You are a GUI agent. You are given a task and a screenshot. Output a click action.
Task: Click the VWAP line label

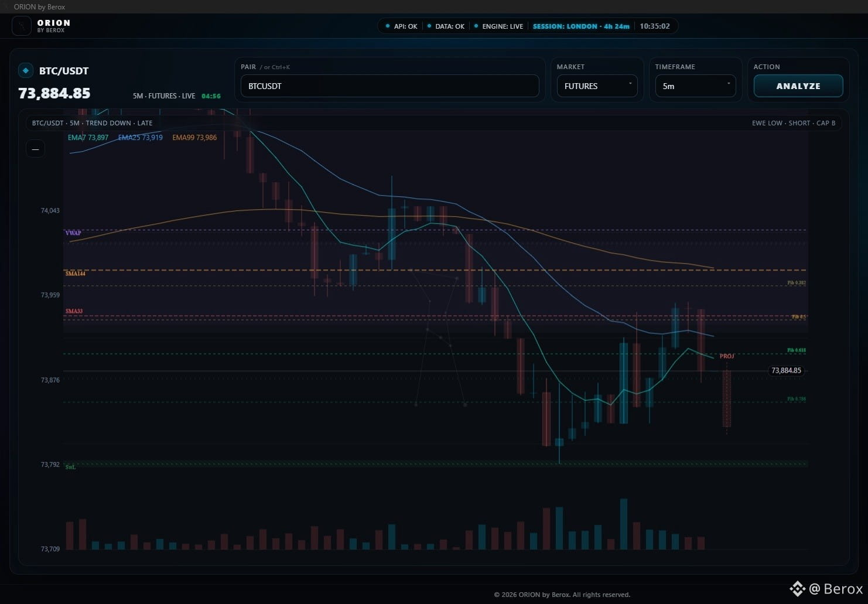pos(73,233)
